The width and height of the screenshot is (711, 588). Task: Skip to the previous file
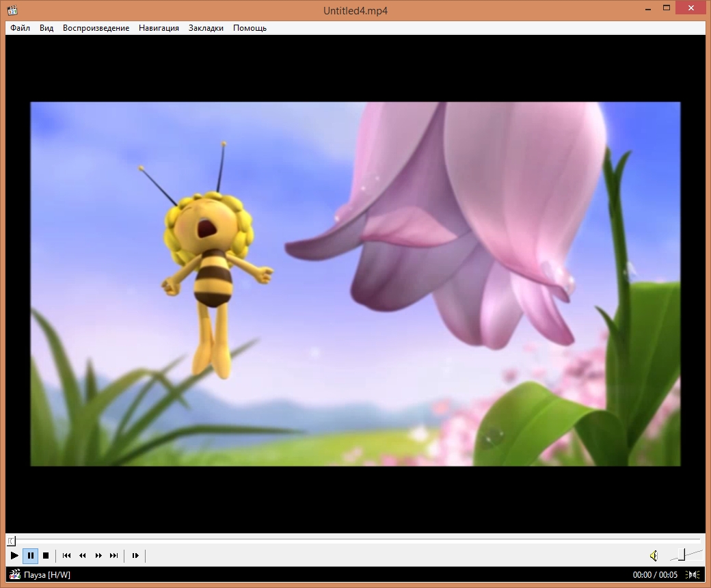[x=67, y=555]
